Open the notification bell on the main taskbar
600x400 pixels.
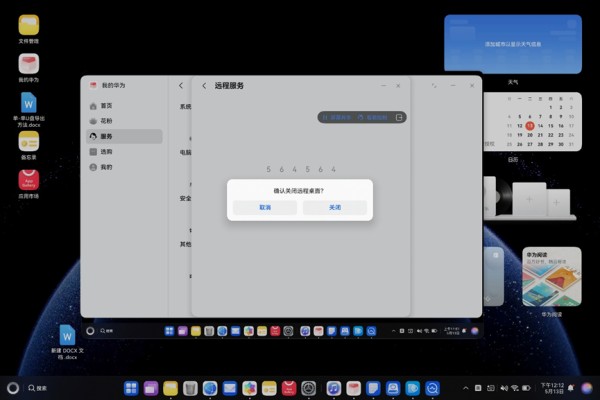(x=571, y=388)
